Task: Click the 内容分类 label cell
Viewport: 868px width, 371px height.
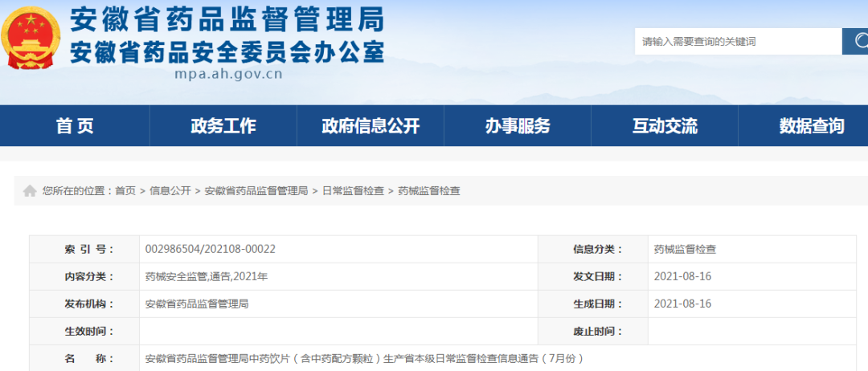Action: pos(84,277)
